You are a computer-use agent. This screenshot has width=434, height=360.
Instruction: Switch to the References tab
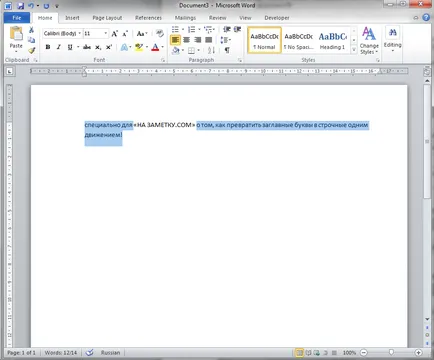pos(148,18)
